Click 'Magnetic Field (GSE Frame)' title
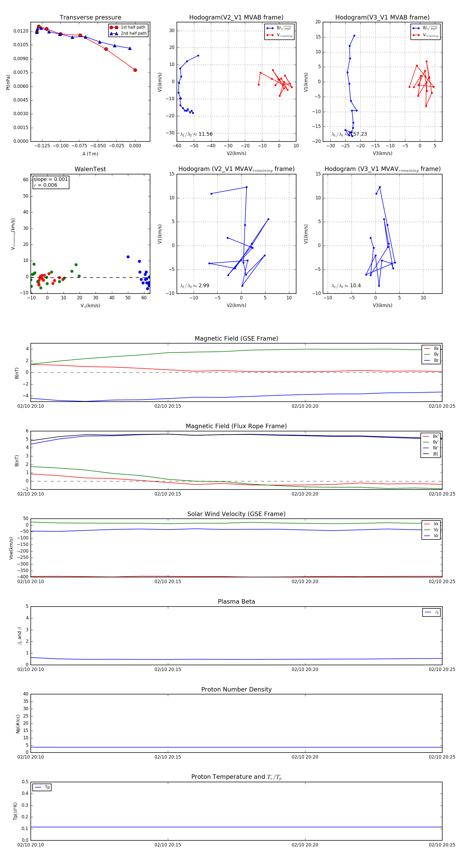Image resolution: width=473 pixels, height=868 pixels. pos(236,339)
